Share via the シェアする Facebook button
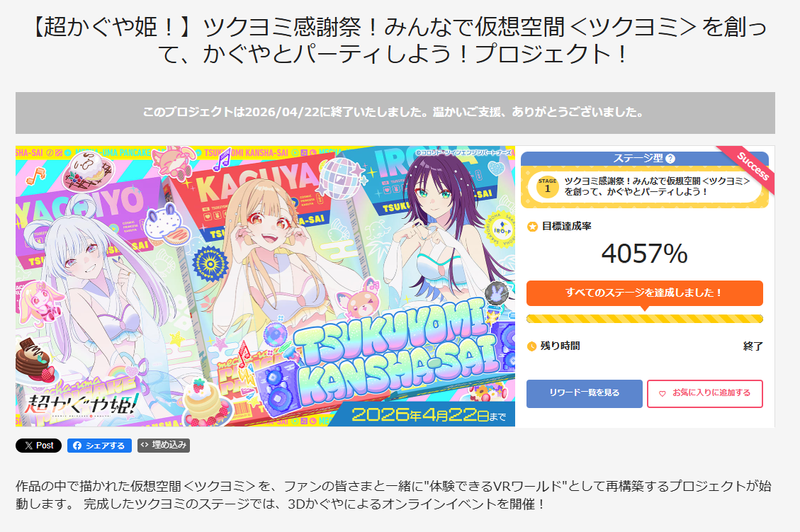The height and width of the screenshot is (532, 800). 99,446
